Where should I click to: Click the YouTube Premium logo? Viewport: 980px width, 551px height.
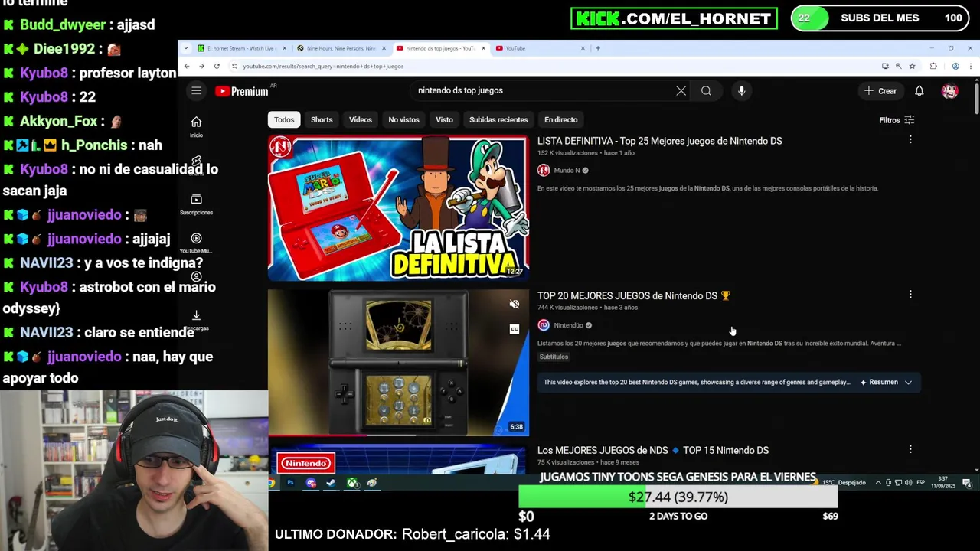[x=242, y=91]
